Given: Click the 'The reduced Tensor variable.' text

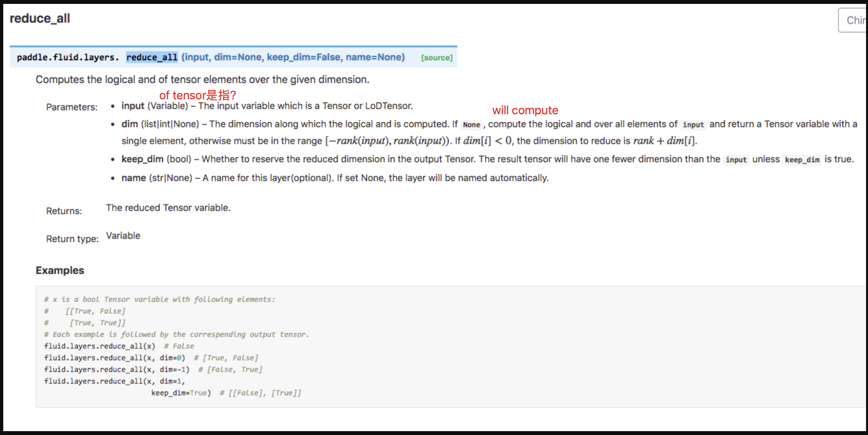Looking at the screenshot, I should point(168,208).
